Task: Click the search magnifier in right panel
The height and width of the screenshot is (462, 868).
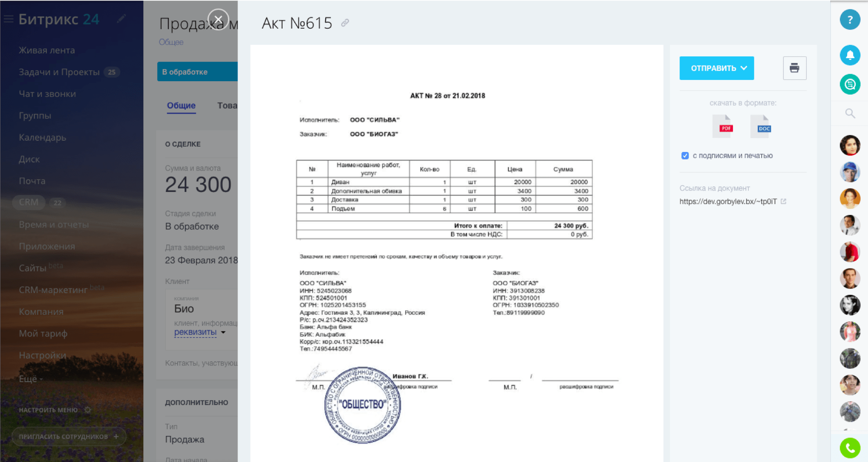Action: coord(850,114)
